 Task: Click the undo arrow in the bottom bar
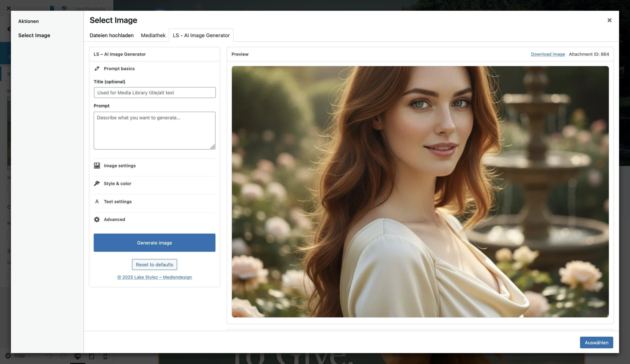49,356
